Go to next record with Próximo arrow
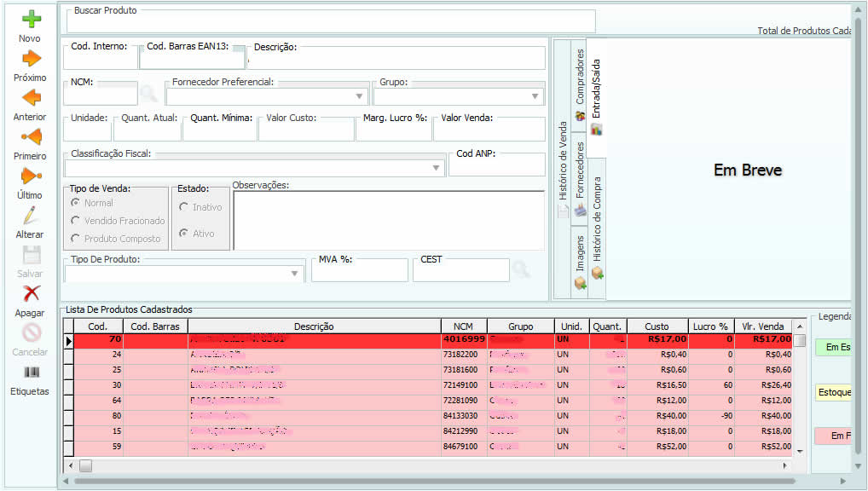 [31, 59]
